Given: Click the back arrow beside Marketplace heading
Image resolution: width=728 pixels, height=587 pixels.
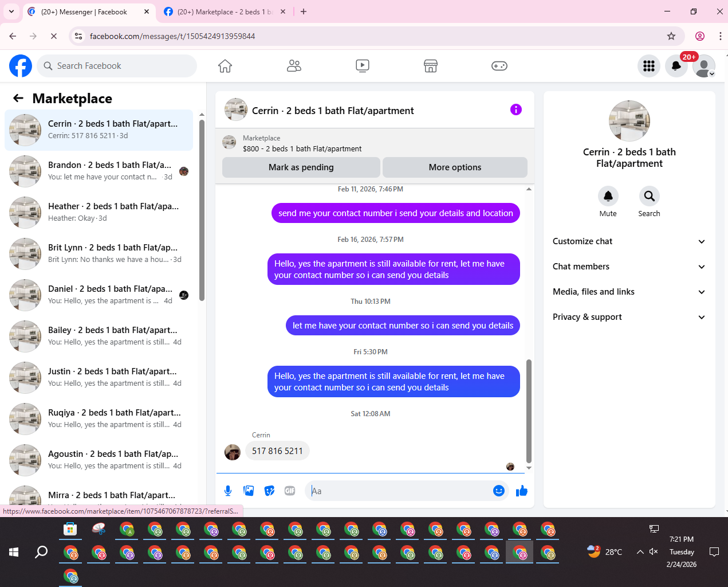Looking at the screenshot, I should coord(18,98).
